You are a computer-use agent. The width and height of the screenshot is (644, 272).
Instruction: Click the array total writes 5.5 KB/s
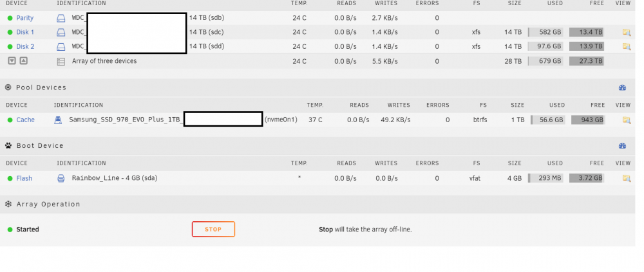tap(385, 61)
